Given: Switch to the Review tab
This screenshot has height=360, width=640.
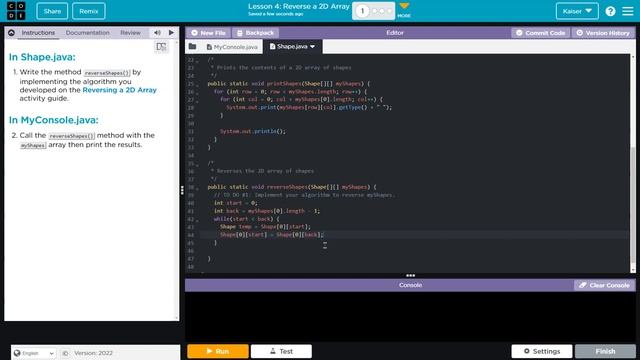Looking at the screenshot, I should (130, 33).
